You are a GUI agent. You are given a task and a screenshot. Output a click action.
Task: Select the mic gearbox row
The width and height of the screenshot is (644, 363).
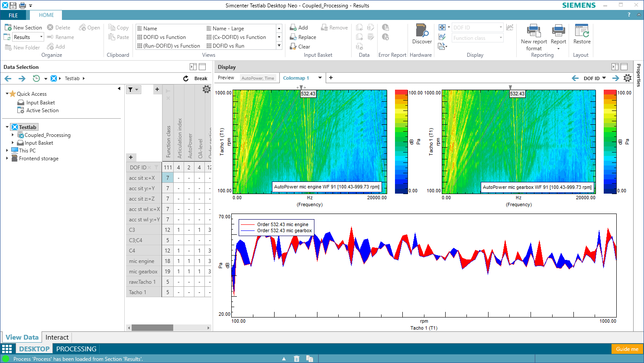143,272
